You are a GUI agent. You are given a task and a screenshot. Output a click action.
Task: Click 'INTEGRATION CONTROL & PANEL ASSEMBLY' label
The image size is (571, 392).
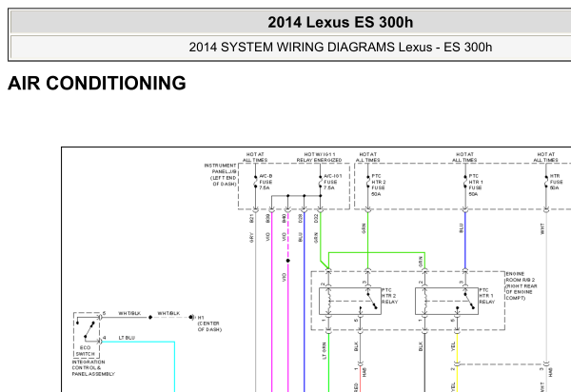click(x=93, y=367)
